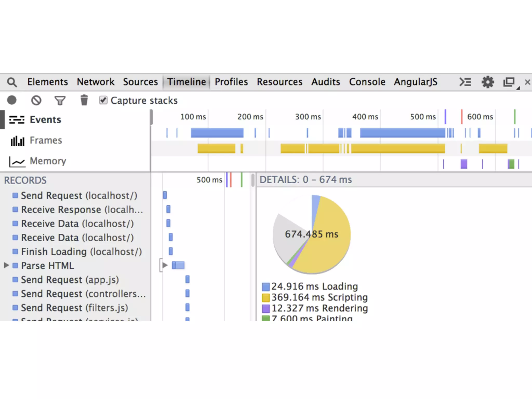Clear the timeline with the clear icon
Image resolution: width=532 pixels, height=399 pixels.
[x=36, y=100]
